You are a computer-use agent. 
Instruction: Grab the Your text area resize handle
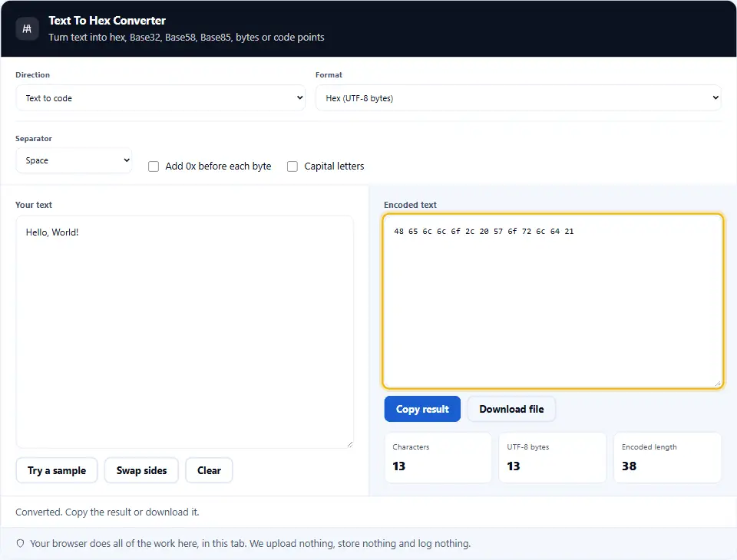350,444
